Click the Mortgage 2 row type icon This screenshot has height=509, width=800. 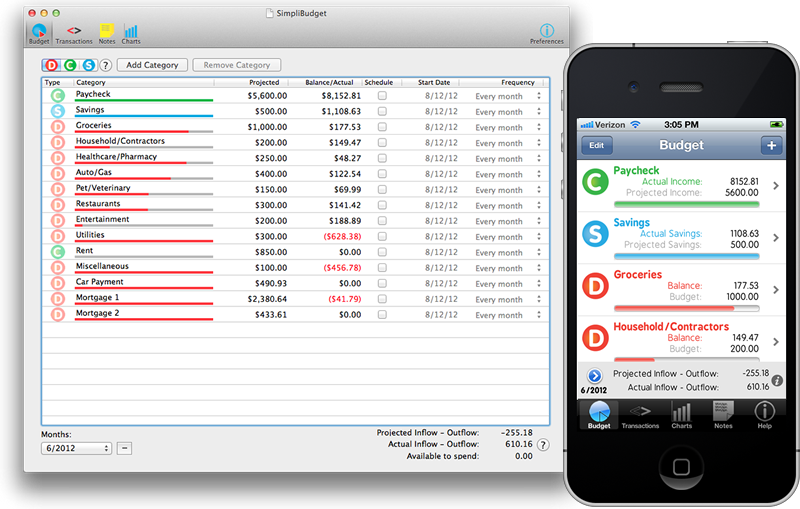point(58,315)
